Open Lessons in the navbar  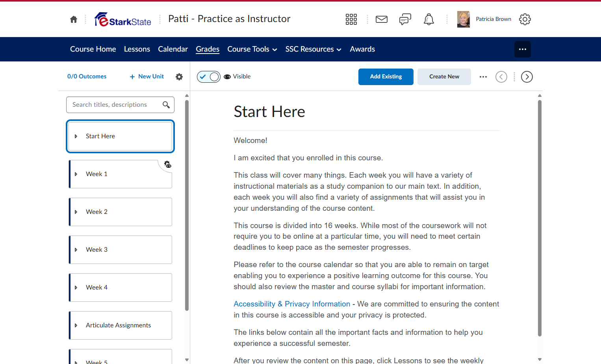click(x=137, y=49)
